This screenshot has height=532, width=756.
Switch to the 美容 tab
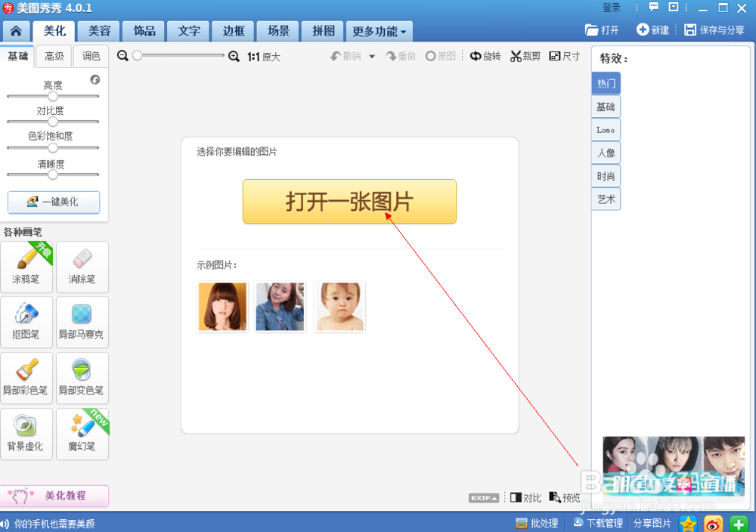click(x=98, y=31)
